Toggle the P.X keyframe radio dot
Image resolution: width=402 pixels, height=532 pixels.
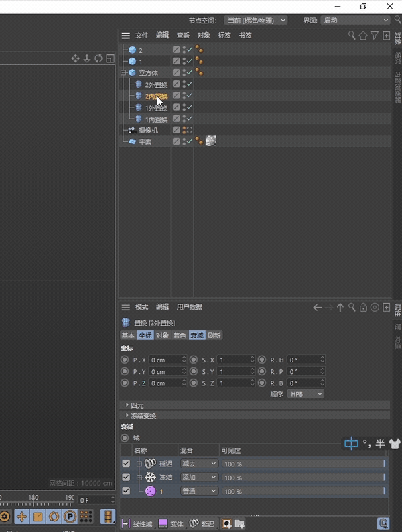pos(125,360)
